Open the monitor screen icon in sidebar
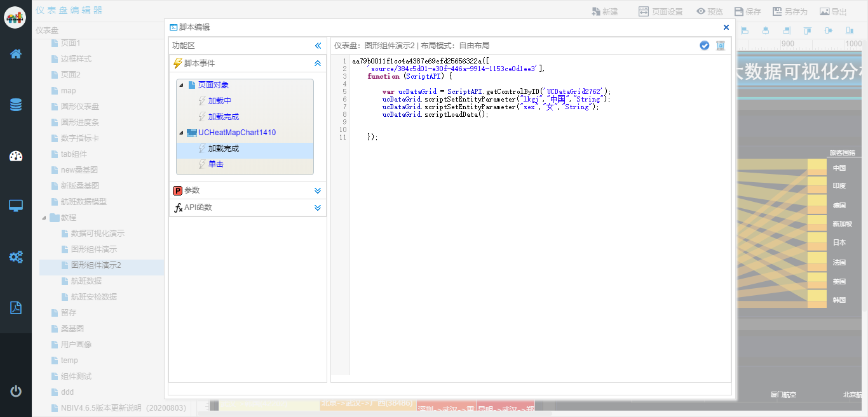868x417 pixels. 16,206
